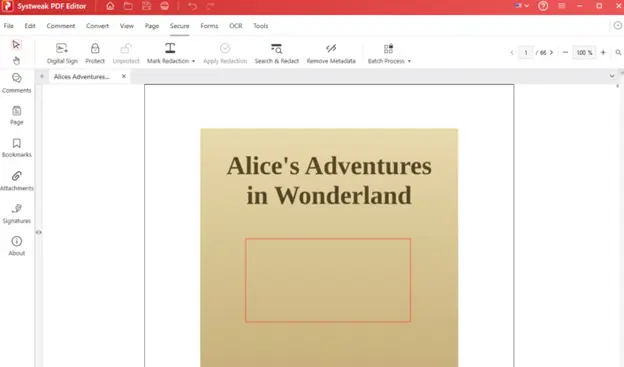The height and width of the screenshot is (367, 624).
Task: Open the Tools menu
Action: click(x=261, y=26)
